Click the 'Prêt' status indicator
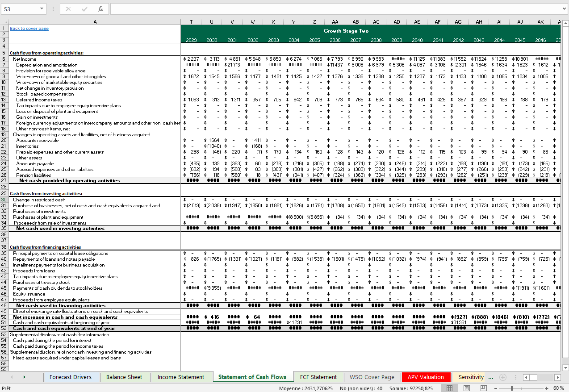 [x=6, y=388]
